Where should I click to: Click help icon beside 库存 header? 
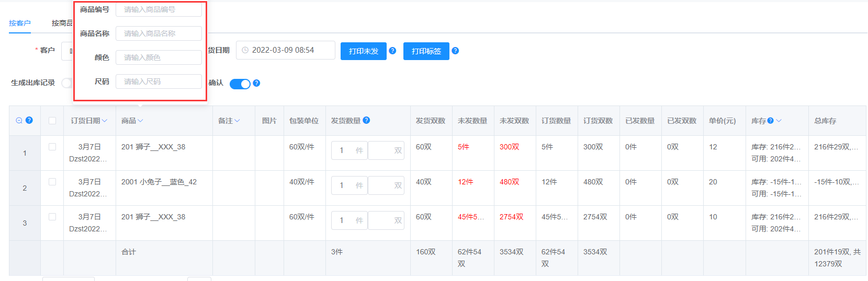pyautogui.click(x=770, y=121)
